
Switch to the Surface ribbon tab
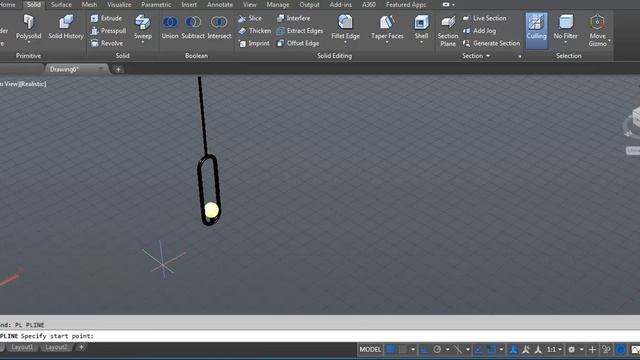point(61,4)
